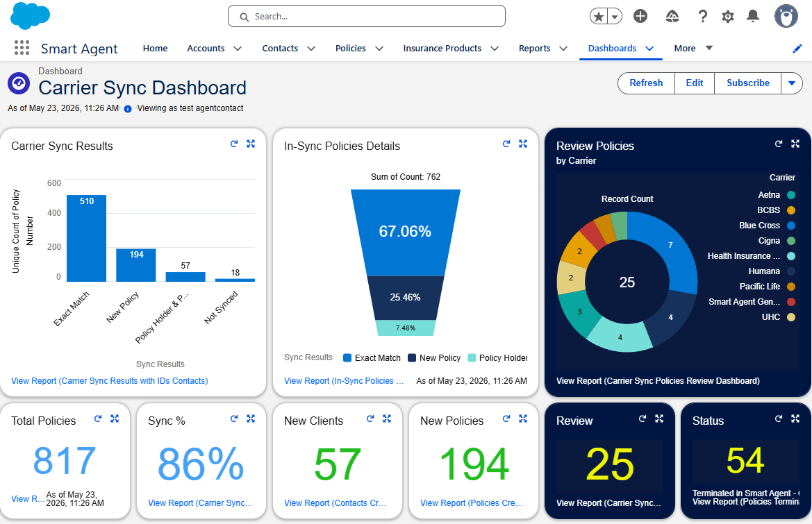812x524 pixels.
Task: Click the 67.06% funnel segment
Action: click(x=406, y=233)
